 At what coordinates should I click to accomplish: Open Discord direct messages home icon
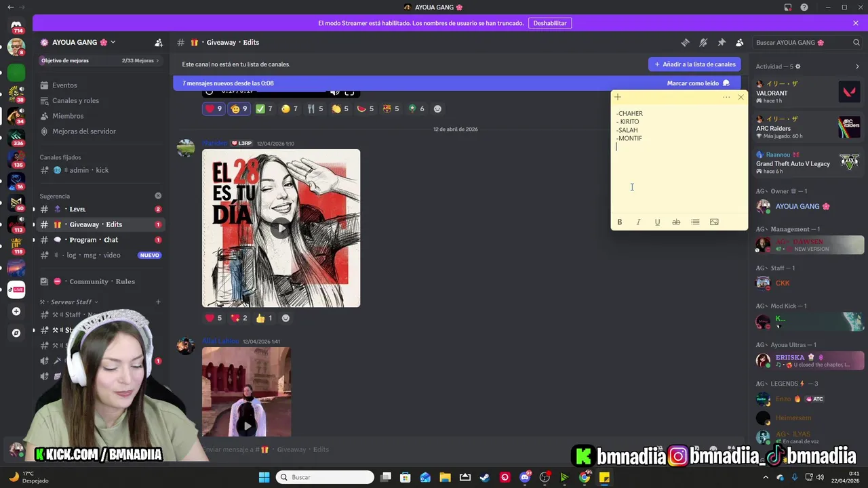point(16,25)
